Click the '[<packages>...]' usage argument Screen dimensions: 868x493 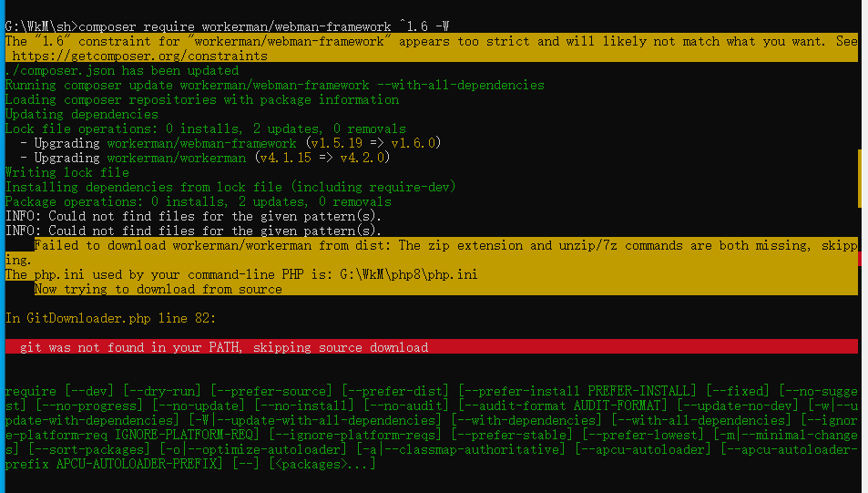322,464
